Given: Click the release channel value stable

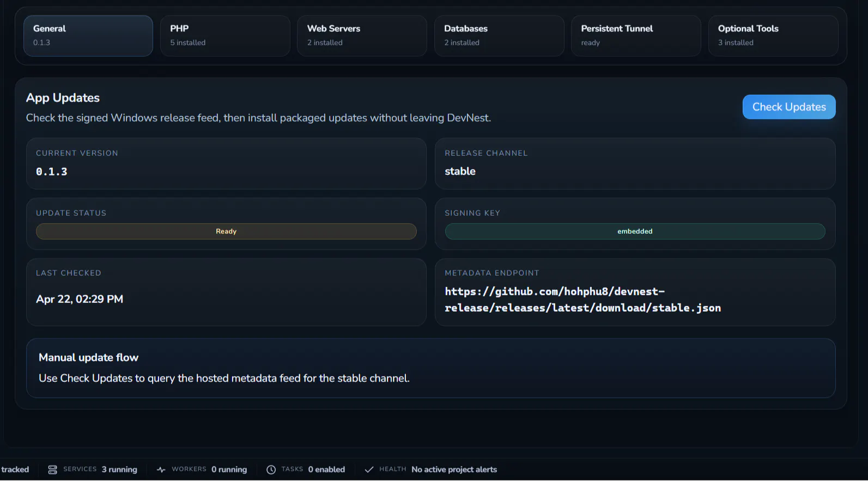Looking at the screenshot, I should tap(460, 171).
